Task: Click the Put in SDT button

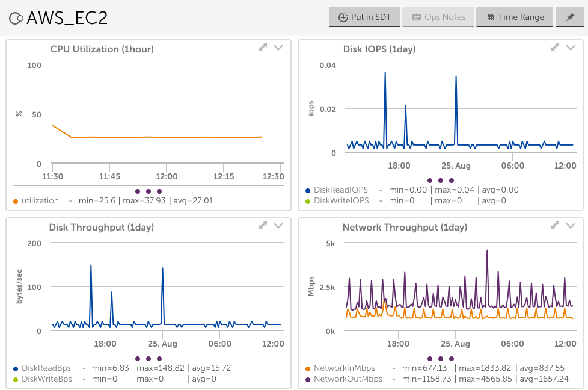Action: (364, 17)
